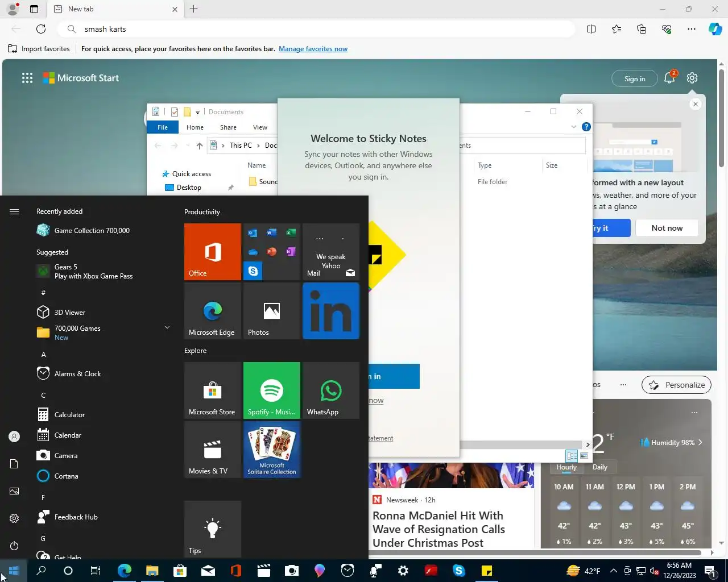Click the Personalize button

677,385
